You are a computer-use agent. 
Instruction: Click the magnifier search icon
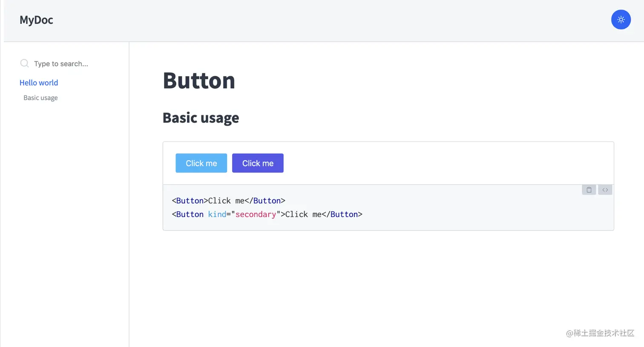[x=25, y=64]
